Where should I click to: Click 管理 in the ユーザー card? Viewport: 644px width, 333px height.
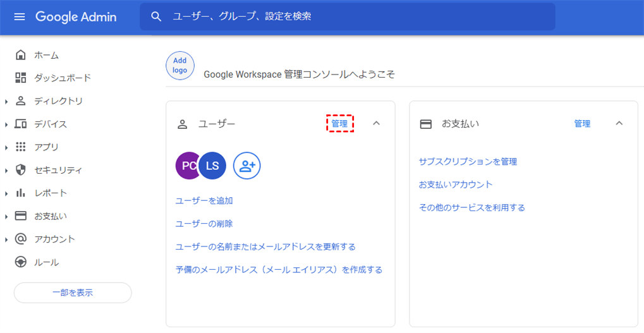[339, 124]
